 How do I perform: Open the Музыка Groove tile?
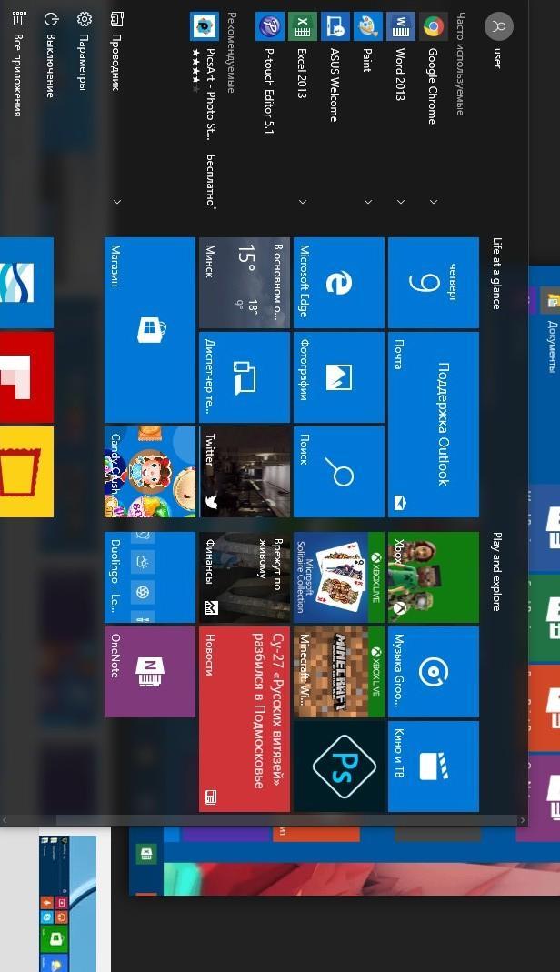click(433, 672)
